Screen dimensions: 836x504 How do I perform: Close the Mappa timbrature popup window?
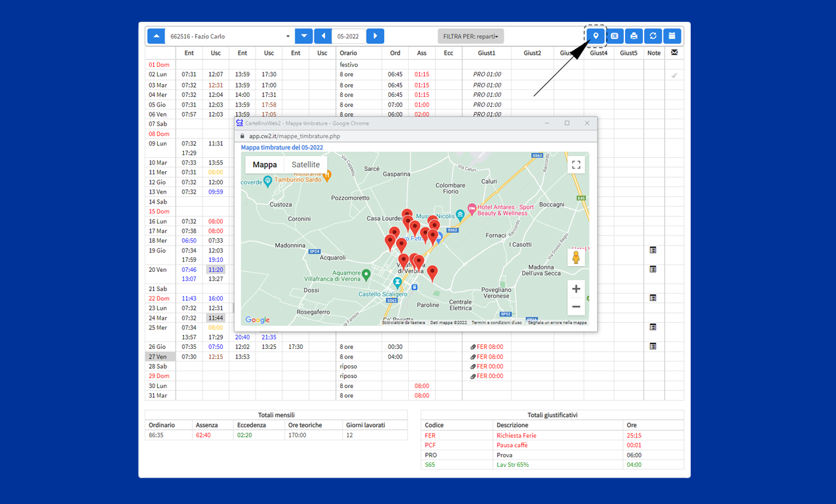[587, 123]
